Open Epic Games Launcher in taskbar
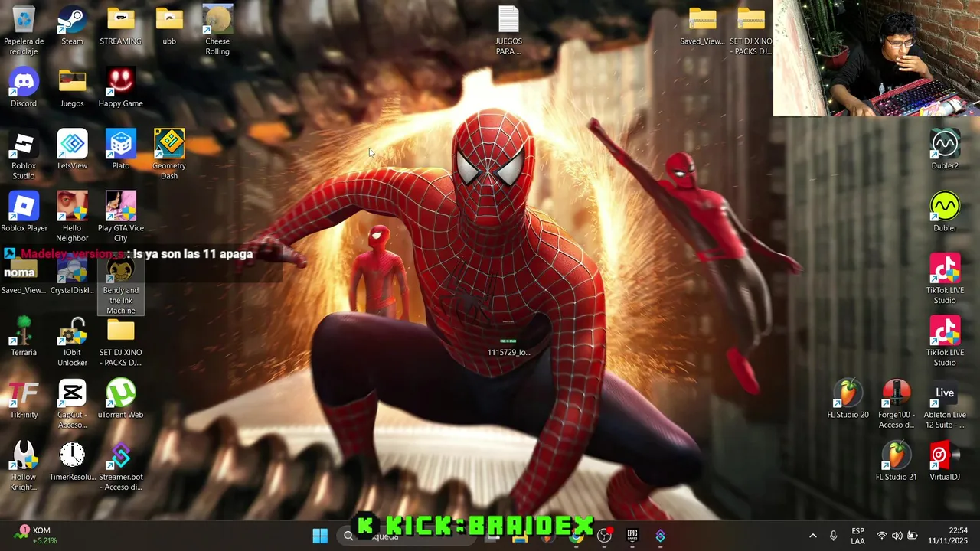Screen dimensions: 980x551 tap(632, 536)
